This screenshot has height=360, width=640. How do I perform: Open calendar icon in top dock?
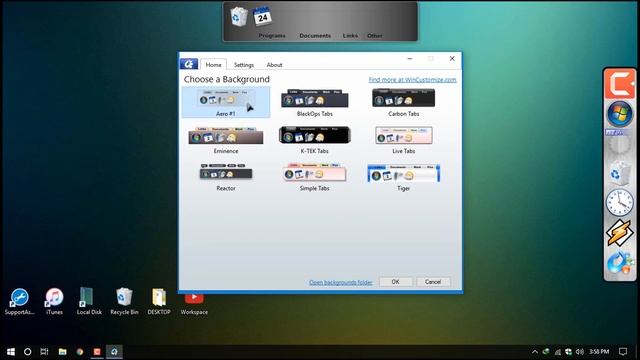coord(262,17)
